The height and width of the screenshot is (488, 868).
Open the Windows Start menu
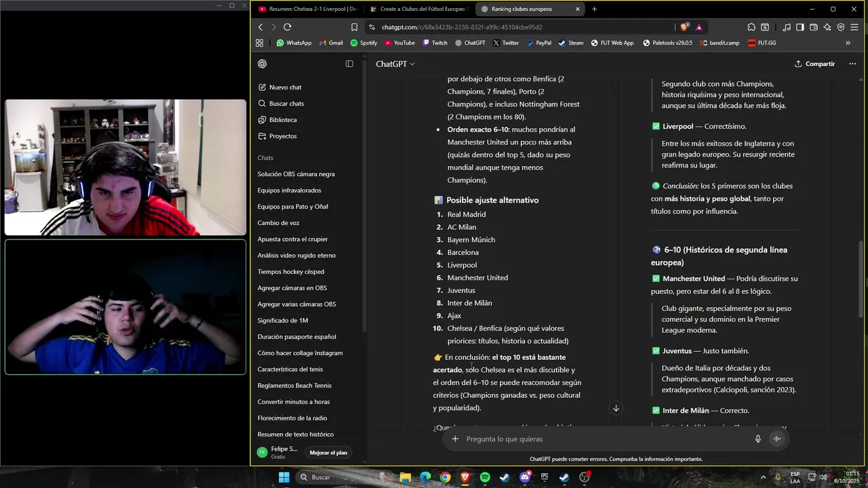click(x=284, y=477)
